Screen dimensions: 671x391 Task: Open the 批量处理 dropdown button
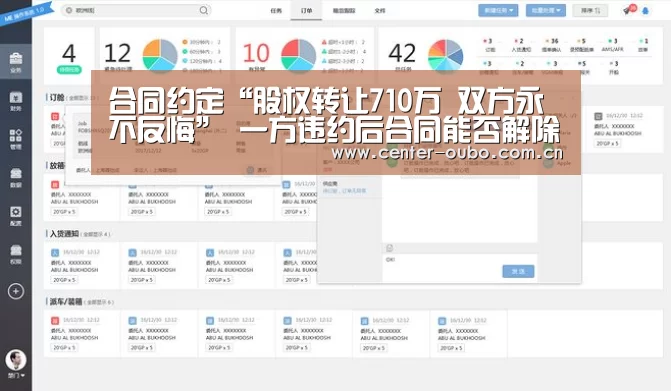point(546,10)
